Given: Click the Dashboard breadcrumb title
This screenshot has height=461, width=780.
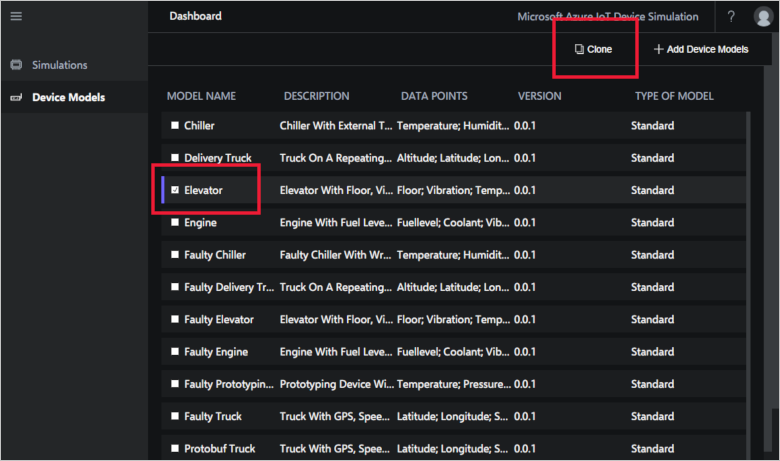Looking at the screenshot, I should pyautogui.click(x=195, y=16).
